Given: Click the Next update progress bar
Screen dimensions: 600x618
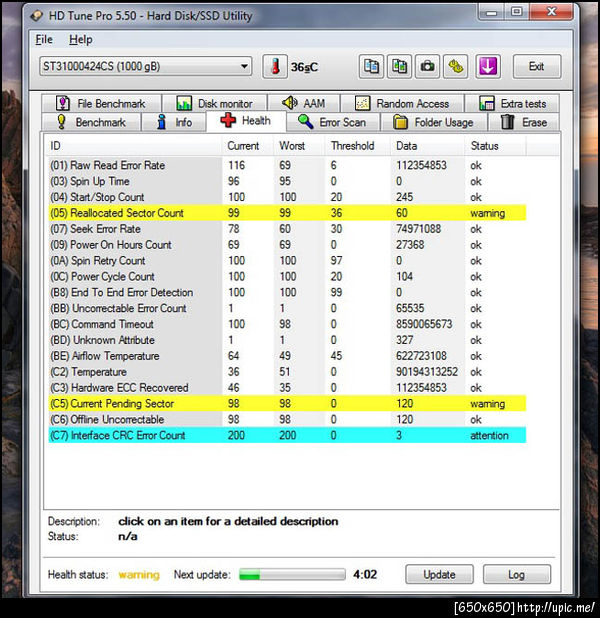Looking at the screenshot, I should (292, 574).
